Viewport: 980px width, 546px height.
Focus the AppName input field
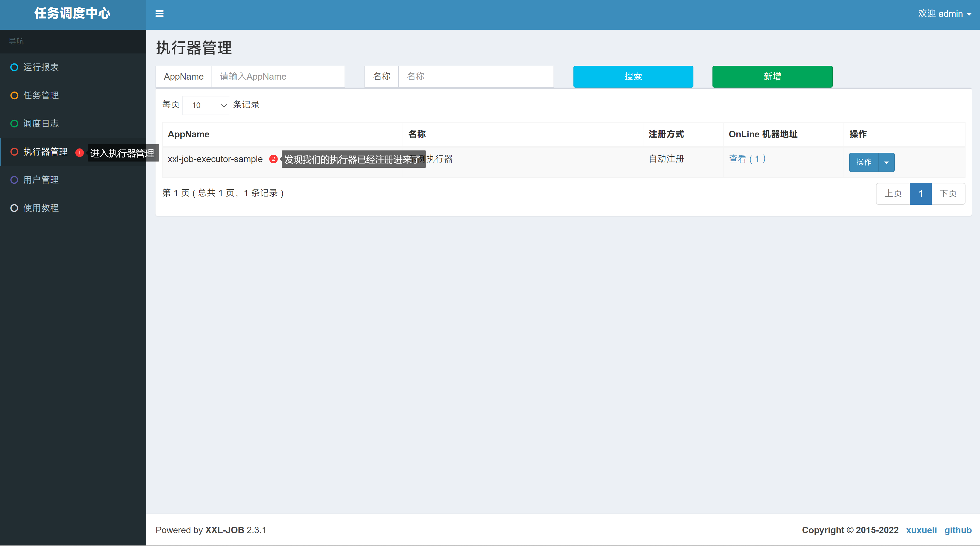click(278, 76)
